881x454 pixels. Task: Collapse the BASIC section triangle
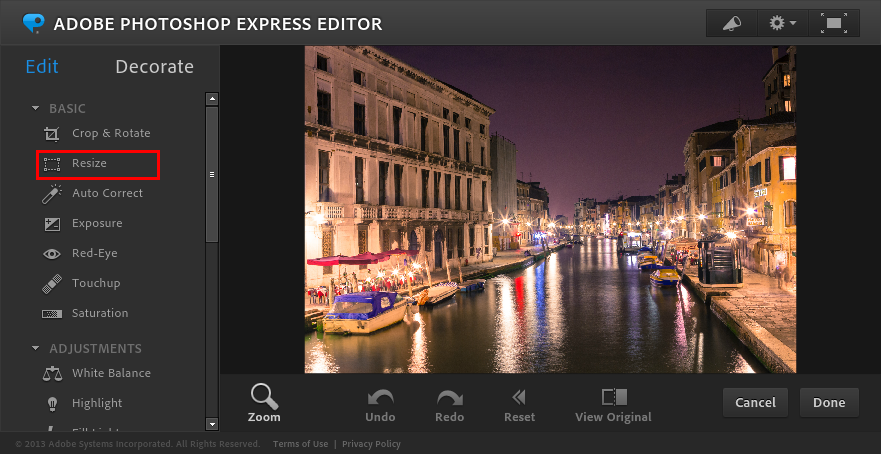(x=35, y=108)
